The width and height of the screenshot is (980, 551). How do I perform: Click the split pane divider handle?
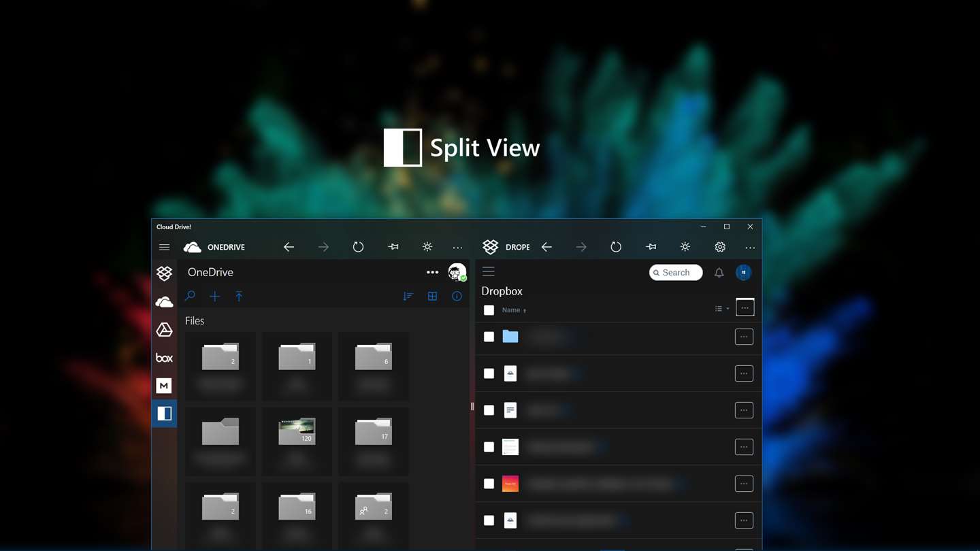coord(472,406)
